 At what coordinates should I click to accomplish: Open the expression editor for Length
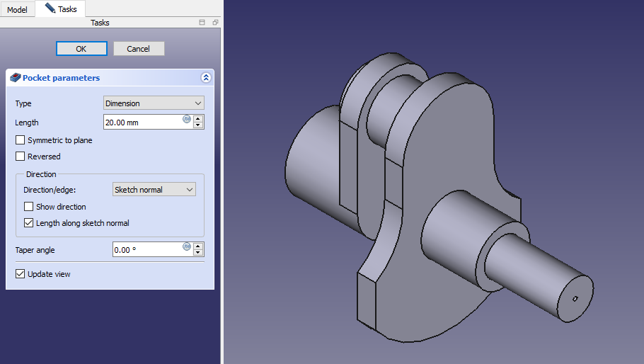click(187, 120)
